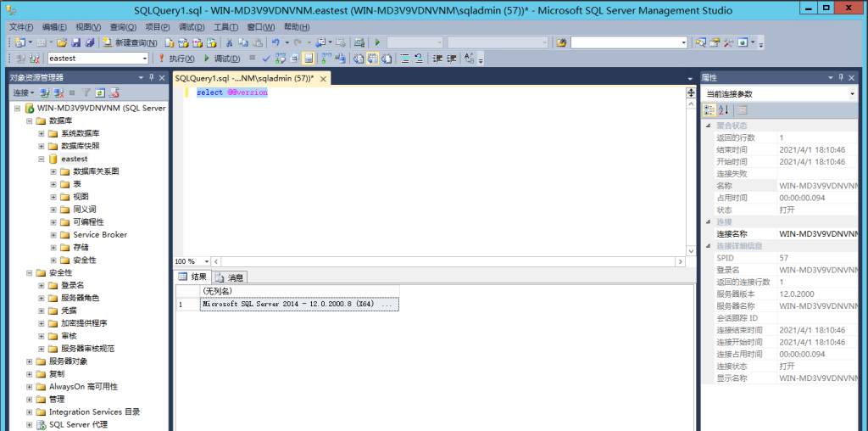The image size is (868, 431).
Task: Toggle Results to Grid button
Action: (373, 59)
